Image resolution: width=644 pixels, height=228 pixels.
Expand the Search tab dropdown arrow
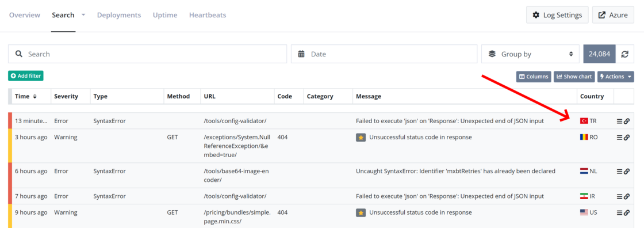click(83, 15)
